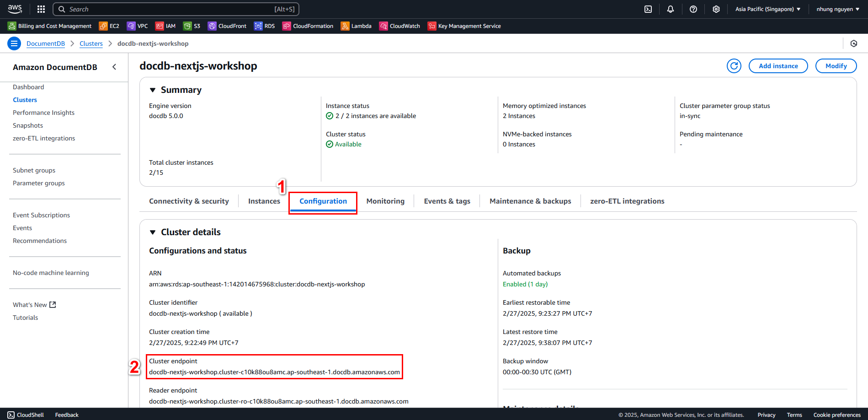Click the Search magnifier icon
Screen dimensions: 868x420
[x=62, y=9]
